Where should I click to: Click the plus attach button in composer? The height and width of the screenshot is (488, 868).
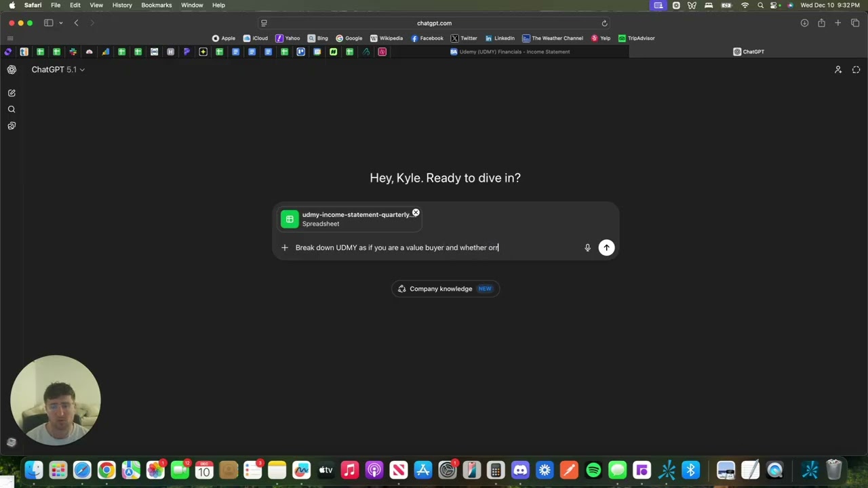click(x=285, y=247)
